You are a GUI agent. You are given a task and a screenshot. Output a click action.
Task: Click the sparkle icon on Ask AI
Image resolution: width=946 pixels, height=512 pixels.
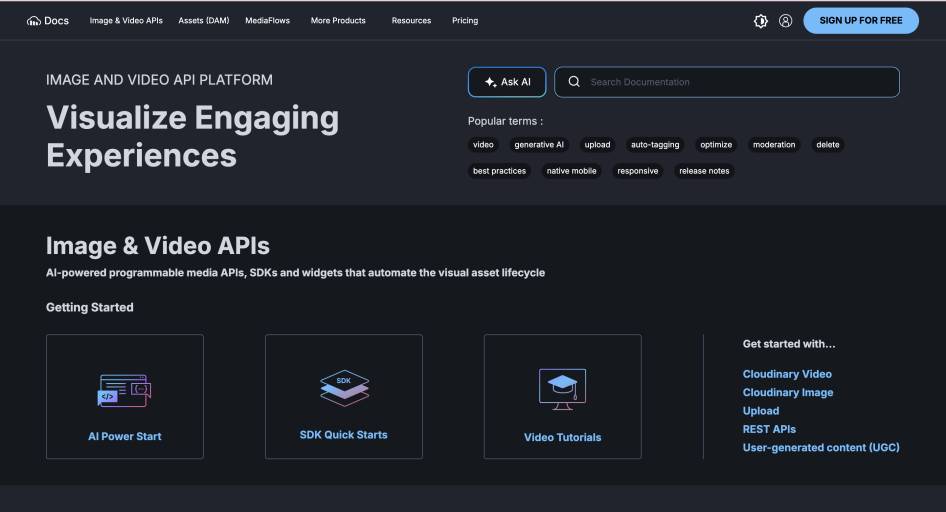[x=490, y=82]
